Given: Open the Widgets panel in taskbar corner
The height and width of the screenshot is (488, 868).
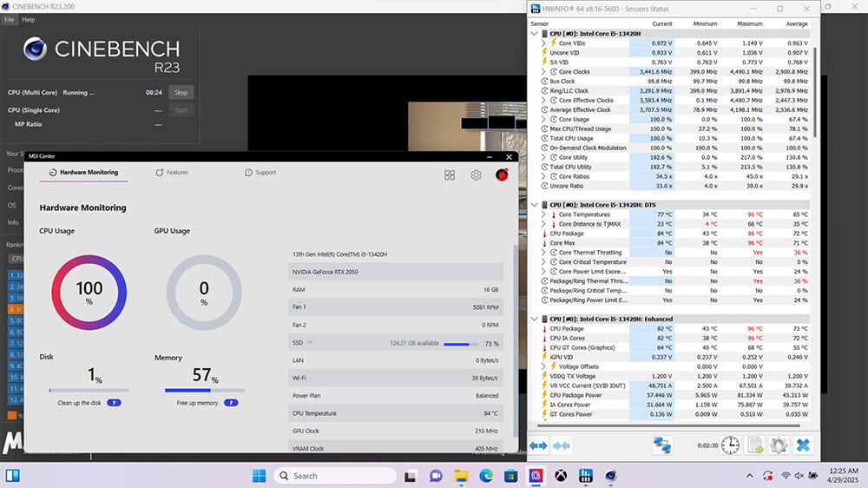Looking at the screenshot, I should (x=12, y=476).
